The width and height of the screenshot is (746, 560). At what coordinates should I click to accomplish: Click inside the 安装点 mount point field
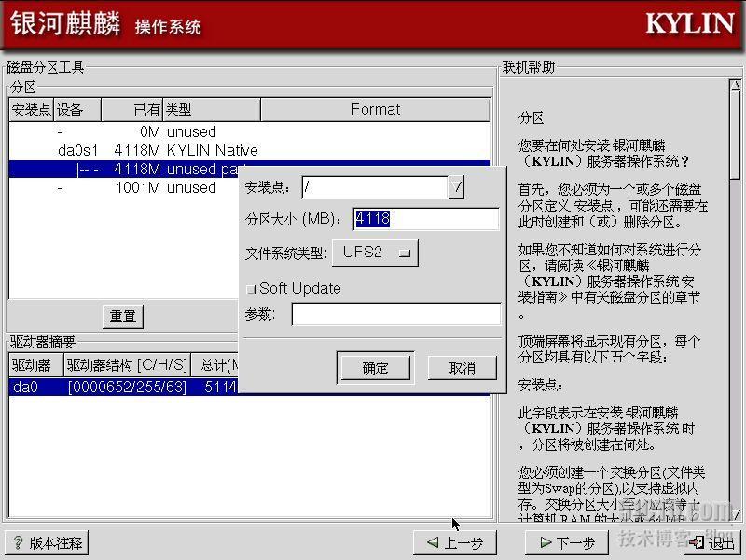tap(375, 187)
